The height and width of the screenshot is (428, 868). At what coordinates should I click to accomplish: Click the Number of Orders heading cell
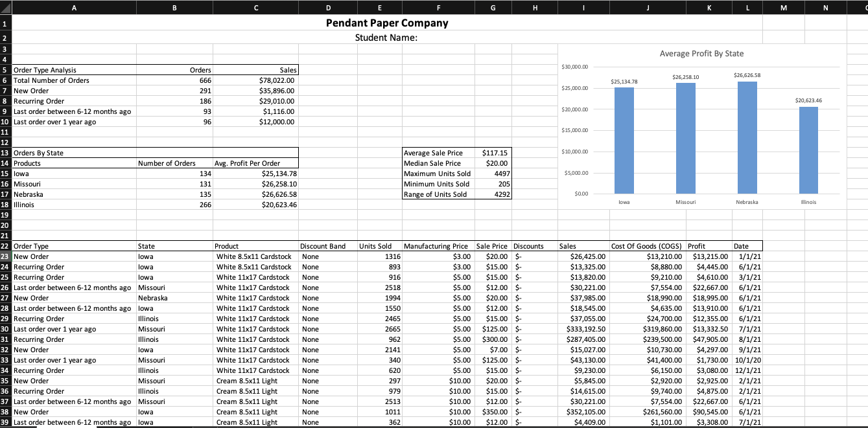(174, 163)
